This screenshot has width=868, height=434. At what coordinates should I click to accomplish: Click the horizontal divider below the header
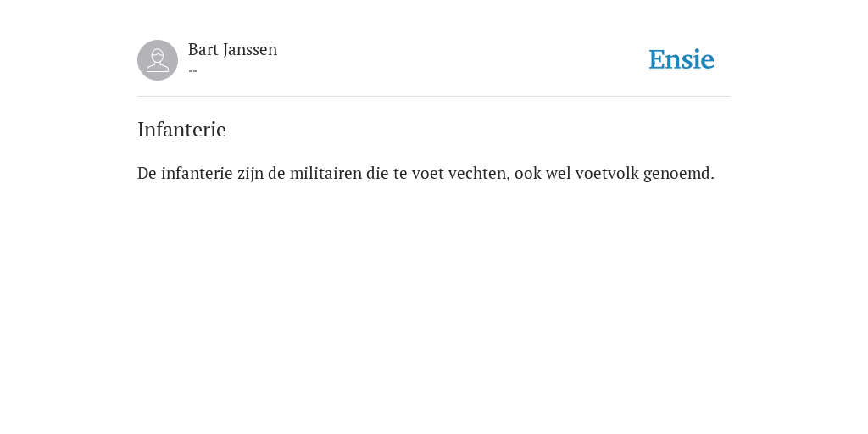tap(434, 97)
